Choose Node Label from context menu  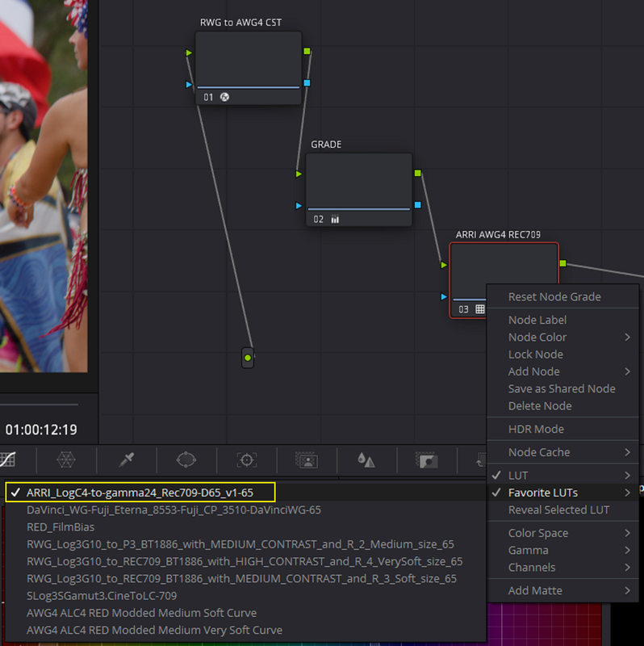tap(562, 320)
